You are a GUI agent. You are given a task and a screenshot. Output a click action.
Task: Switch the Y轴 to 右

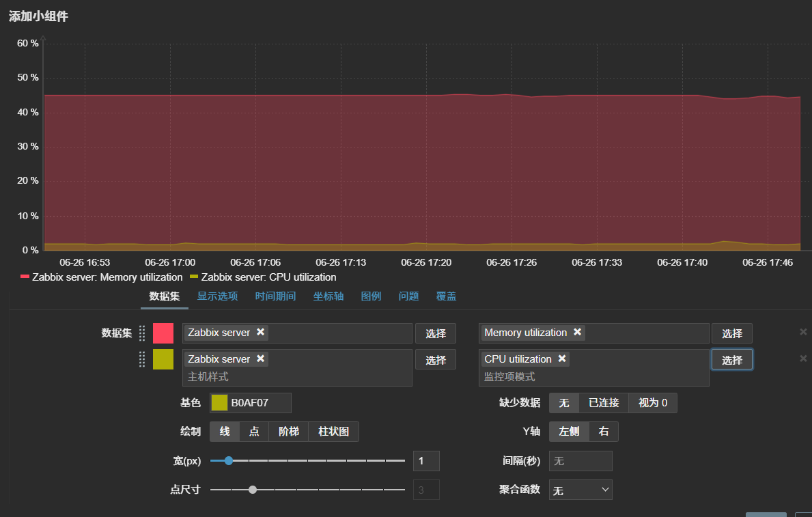pyautogui.click(x=604, y=431)
